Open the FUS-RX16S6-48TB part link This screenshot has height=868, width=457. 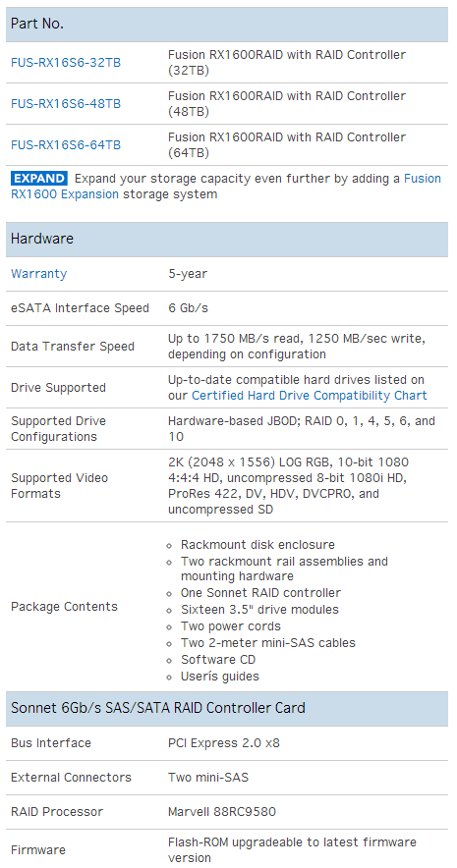coord(66,104)
